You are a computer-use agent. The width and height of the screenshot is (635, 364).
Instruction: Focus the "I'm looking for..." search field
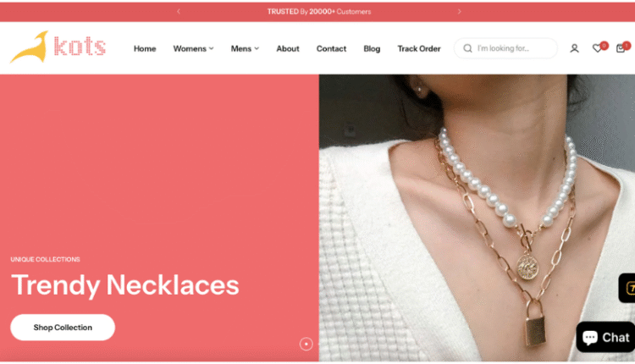click(x=505, y=48)
